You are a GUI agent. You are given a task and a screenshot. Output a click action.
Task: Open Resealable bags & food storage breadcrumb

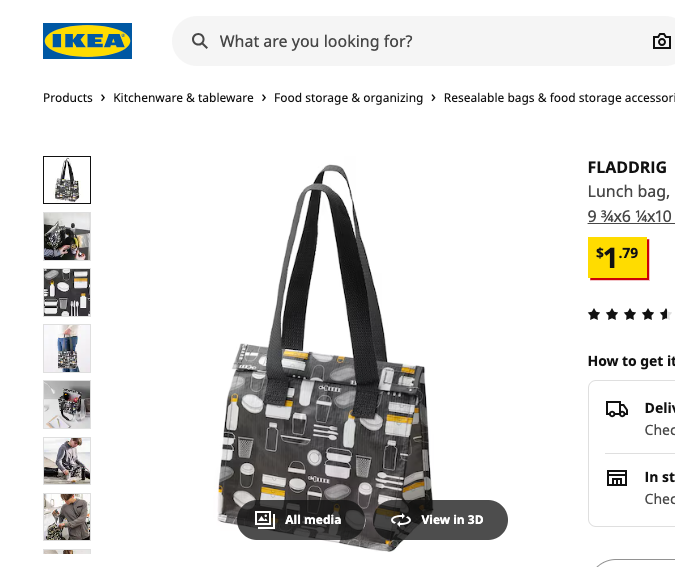(558, 98)
